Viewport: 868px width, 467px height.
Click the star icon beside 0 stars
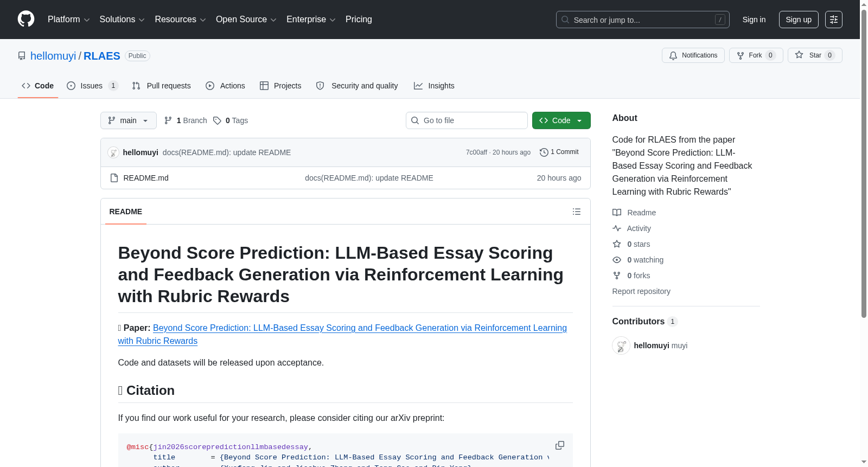pyautogui.click(x=617, y=244)
